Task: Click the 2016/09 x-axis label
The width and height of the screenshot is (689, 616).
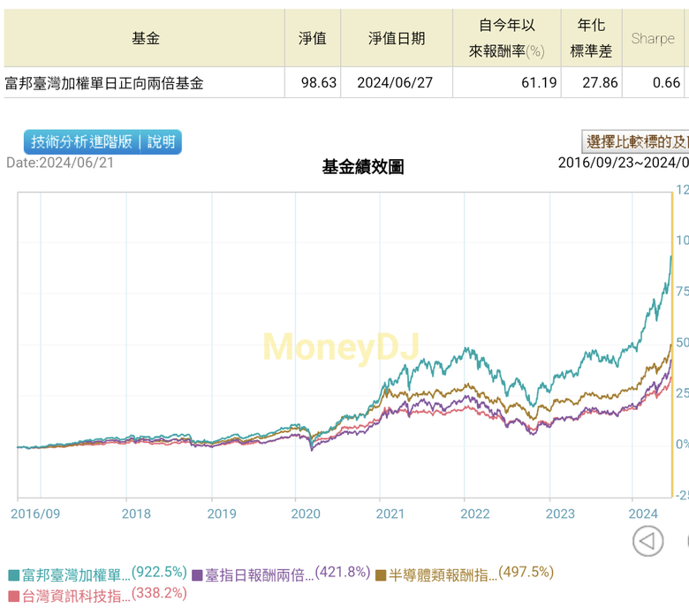Action: [35, 513]
